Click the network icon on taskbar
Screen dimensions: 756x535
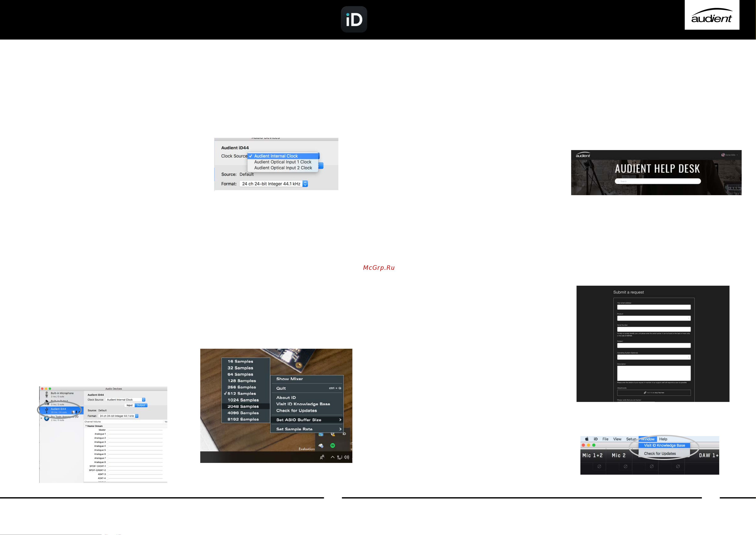pos(340,457)
